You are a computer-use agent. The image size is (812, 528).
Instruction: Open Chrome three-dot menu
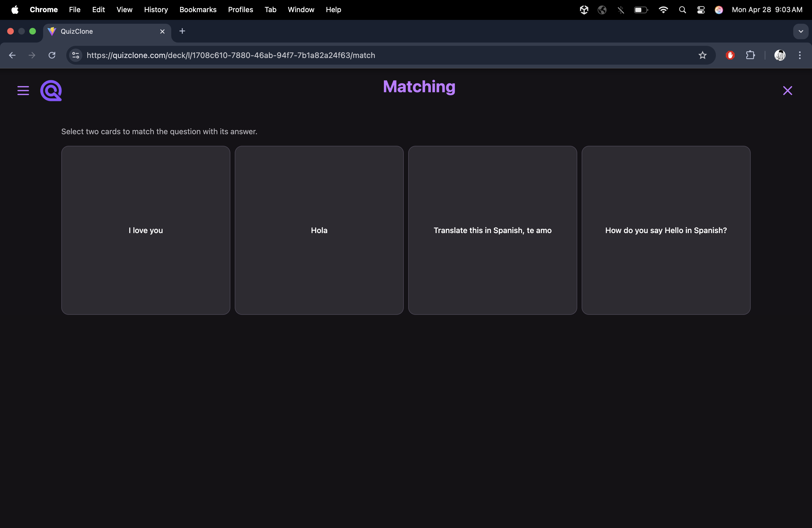pos(800,55)
